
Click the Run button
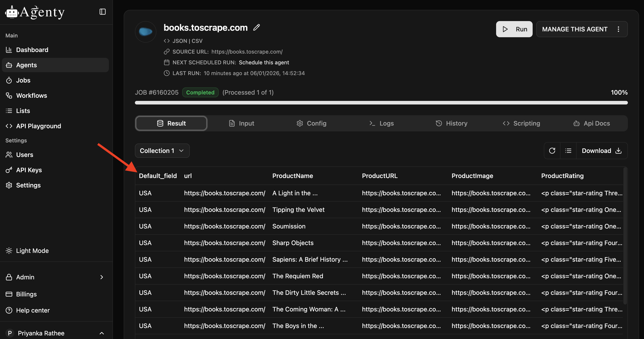(x=514, y=29)
